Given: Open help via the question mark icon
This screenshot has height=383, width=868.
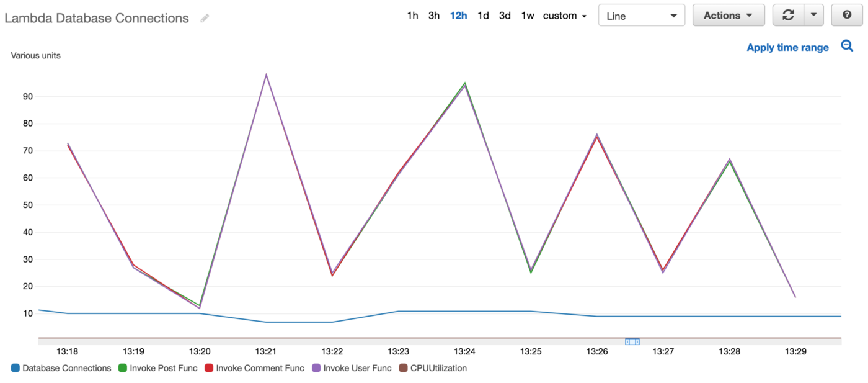Looking at the screenshot, I should click(x=846, y=14).
